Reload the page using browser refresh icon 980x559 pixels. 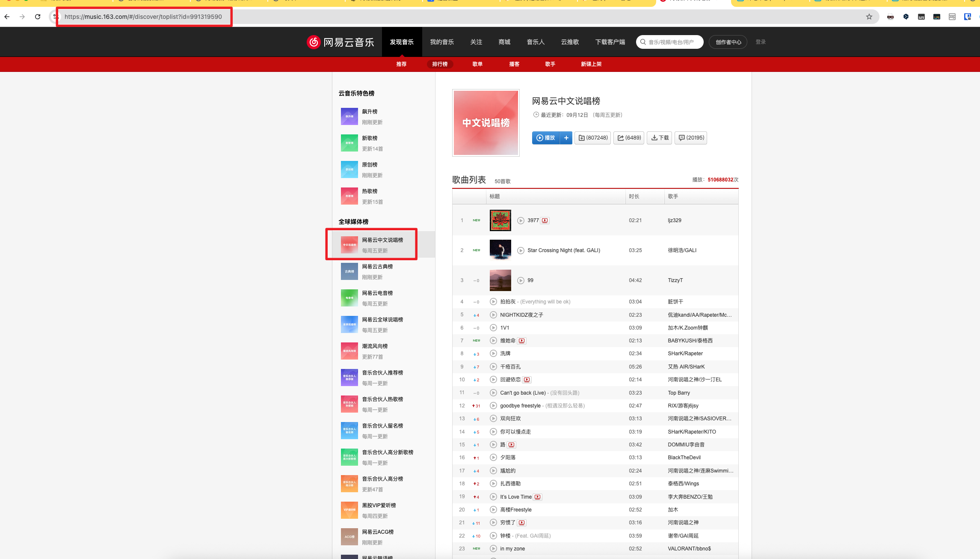(x=38, y=17)
